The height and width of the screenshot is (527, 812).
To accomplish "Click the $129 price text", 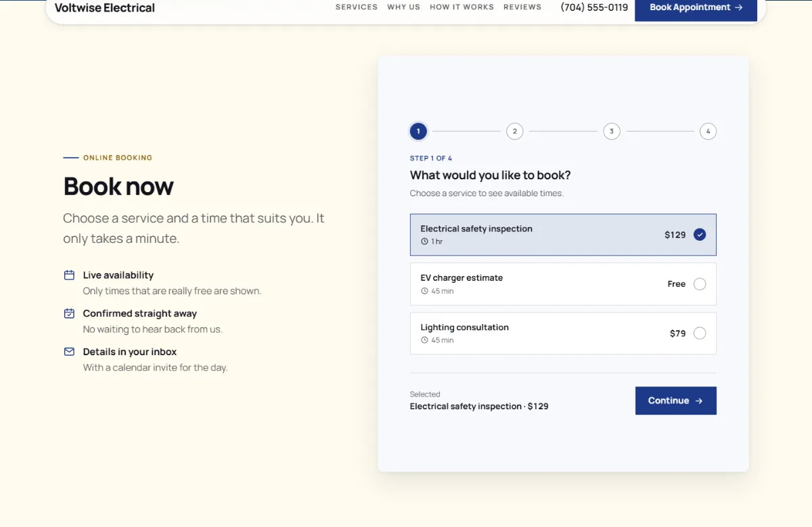I will pos(675,235).
